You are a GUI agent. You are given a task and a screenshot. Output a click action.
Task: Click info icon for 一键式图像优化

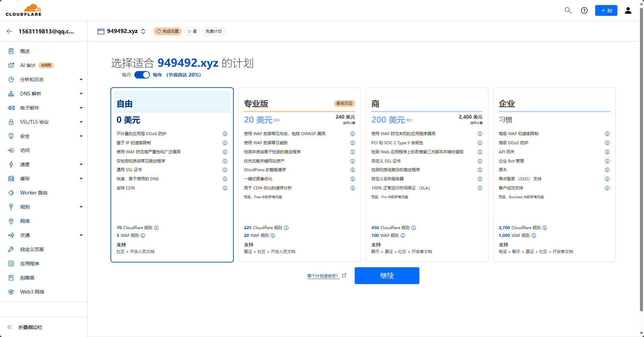click(353, 179)
